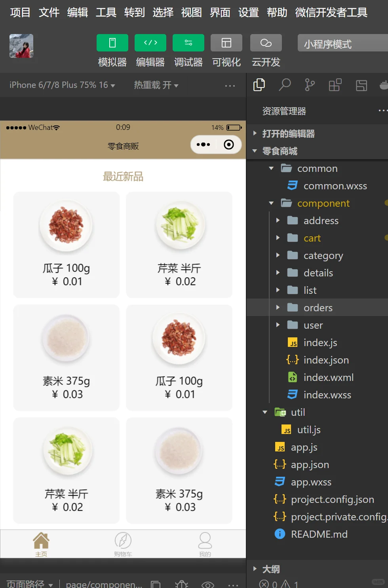Open the 文件 menu

pos(49,13)
